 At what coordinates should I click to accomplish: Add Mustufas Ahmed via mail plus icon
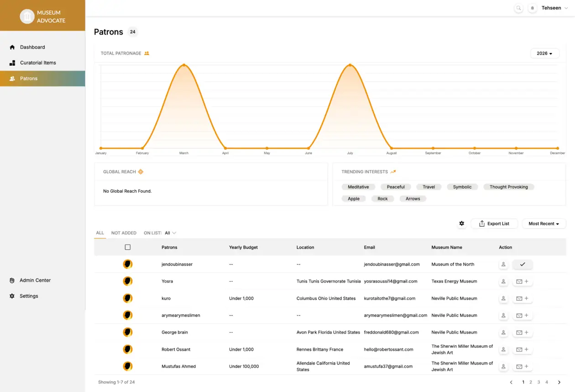523,366
